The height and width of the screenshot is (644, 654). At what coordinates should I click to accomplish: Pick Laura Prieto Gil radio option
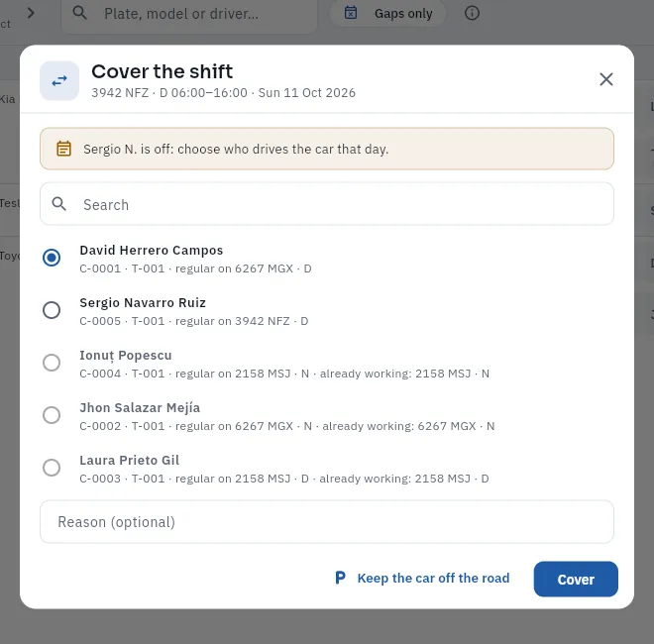[52, 468]
